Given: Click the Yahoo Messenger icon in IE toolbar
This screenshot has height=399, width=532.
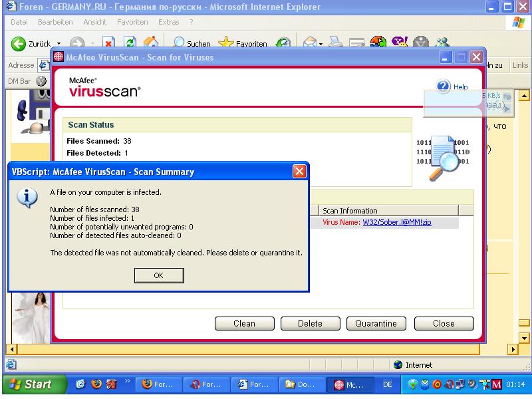Looking at the screenshot, I should pyautogui.click(x=400, y=43).
